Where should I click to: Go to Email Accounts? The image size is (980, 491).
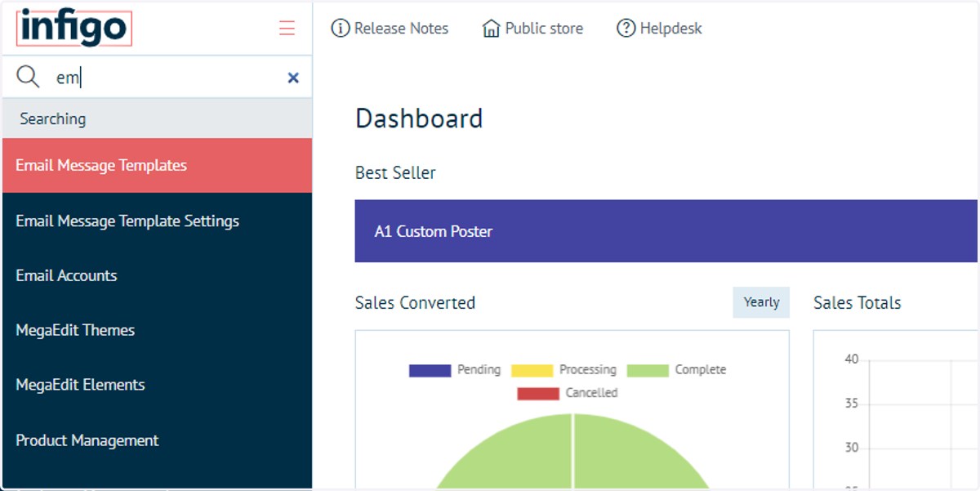157,275
